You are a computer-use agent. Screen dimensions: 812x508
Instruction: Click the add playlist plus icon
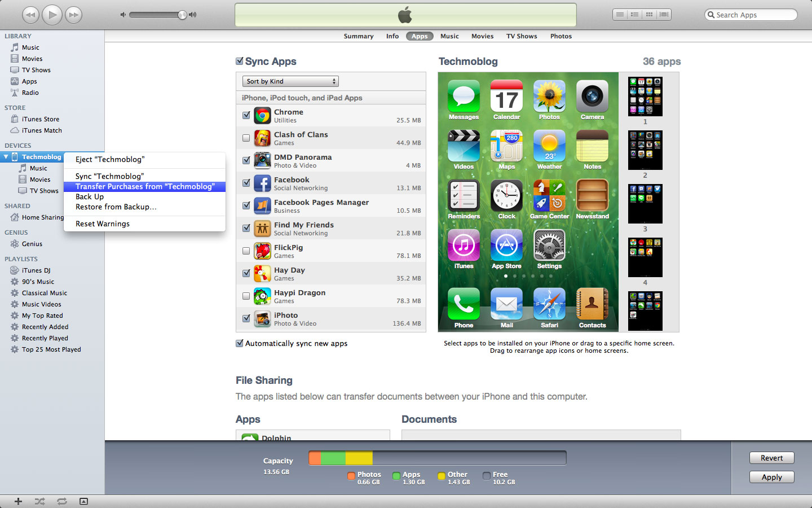pos(18,501)
